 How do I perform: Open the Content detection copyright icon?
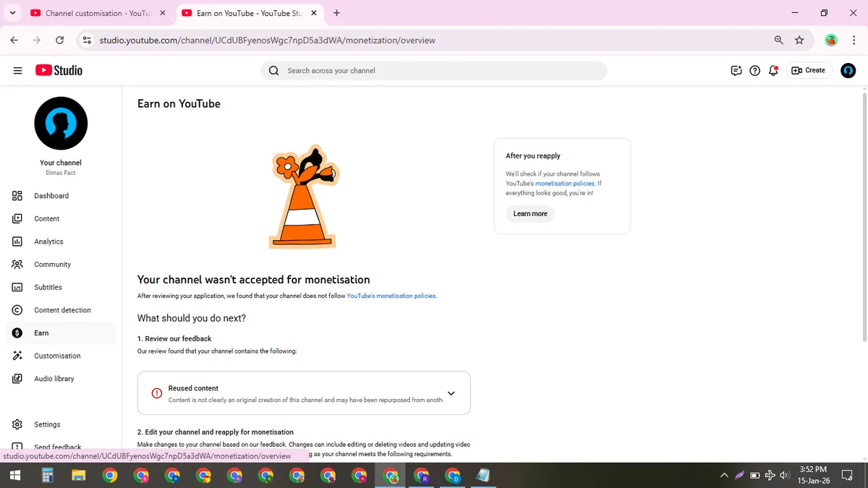[17, 310]
